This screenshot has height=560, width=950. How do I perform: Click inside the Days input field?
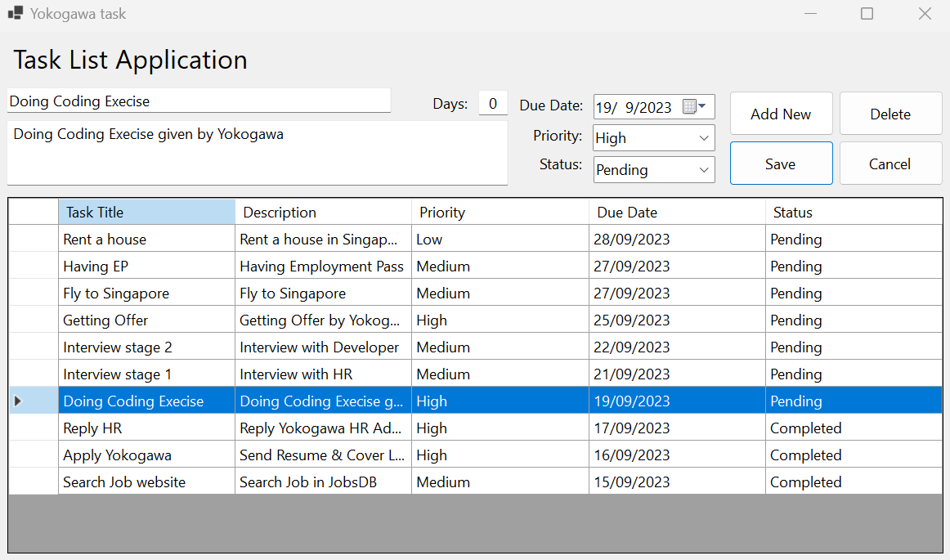[x=492, y=103]
